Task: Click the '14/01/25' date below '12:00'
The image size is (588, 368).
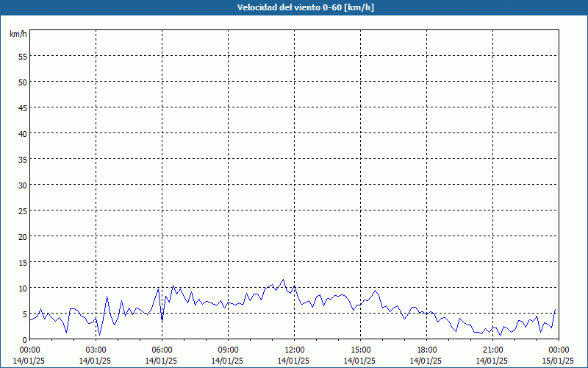Action: click(x=293, y=361)
